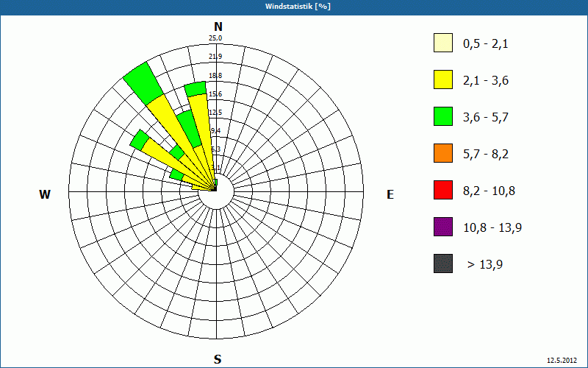This screenshot has height=368, width=588.
Task: Click the legend label 10,8 - 13,9
Action: point(492,228)
